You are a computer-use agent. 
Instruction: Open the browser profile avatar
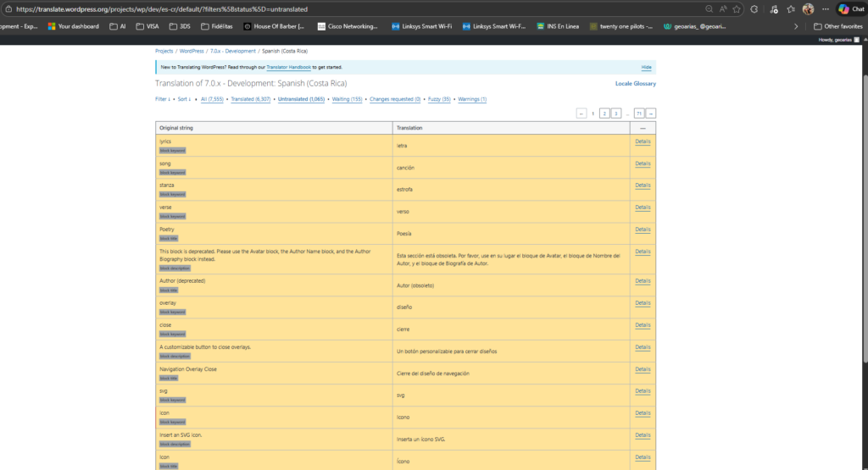pos(808,8)
